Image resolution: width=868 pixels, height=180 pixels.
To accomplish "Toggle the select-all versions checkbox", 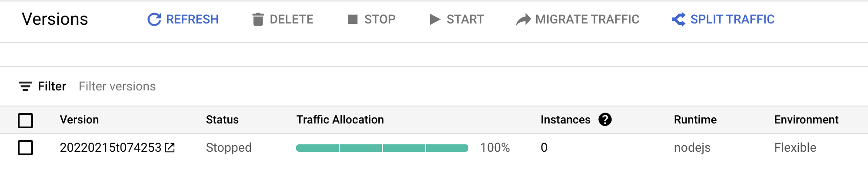I will pos(26,120).
